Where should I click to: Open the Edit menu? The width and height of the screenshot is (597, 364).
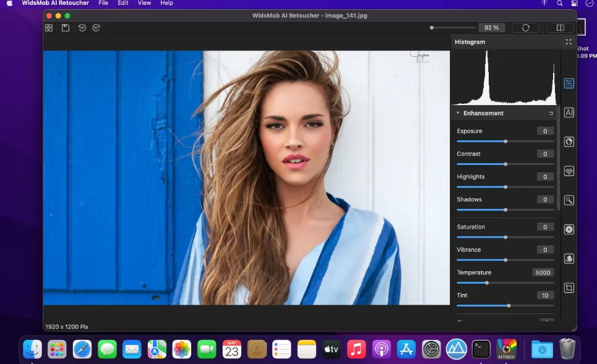pyautogui.click(x=122, y=3)
